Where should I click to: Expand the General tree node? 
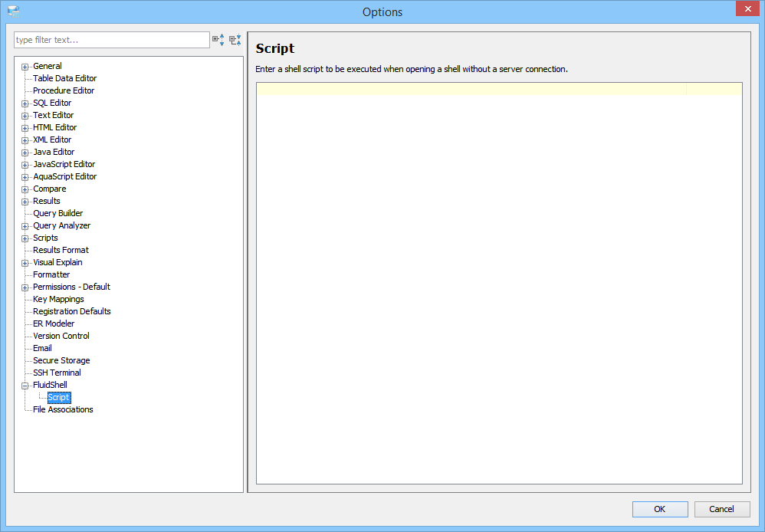pyautogui.click(x=25, y=67)
